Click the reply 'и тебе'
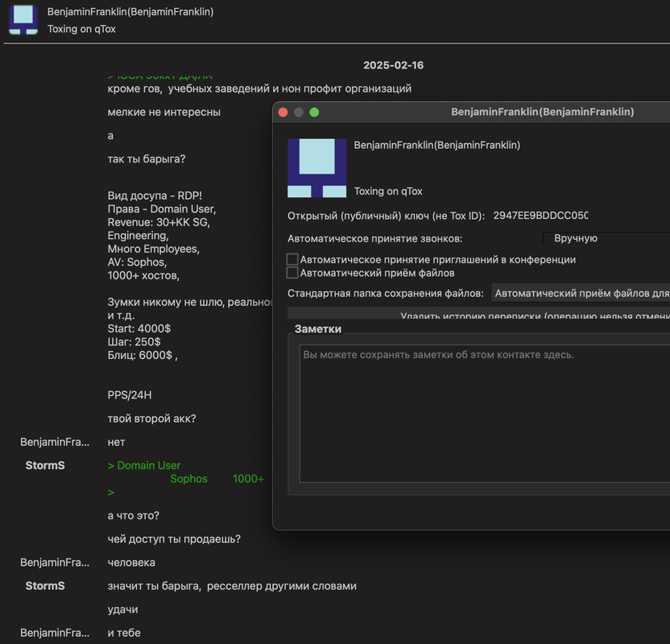Viewport: 670px width, 644px height. coord(124,633)
